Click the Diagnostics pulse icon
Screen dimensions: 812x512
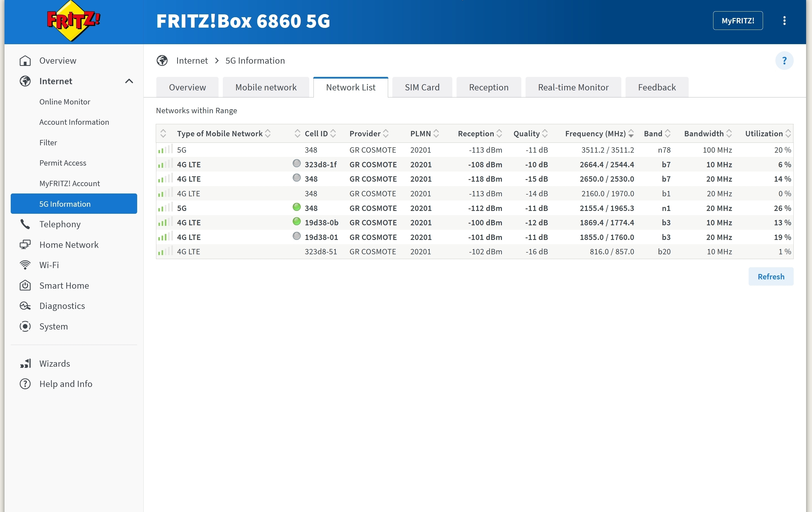25,306
